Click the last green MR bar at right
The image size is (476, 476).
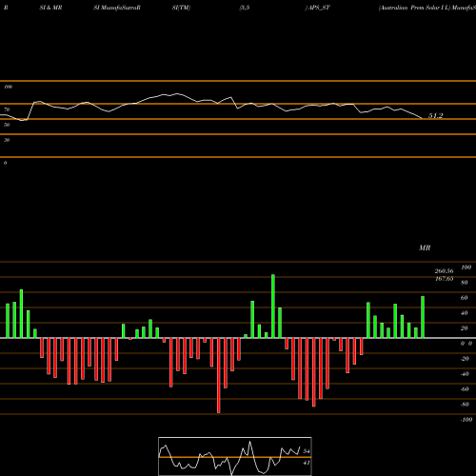(x=423, y=317)
